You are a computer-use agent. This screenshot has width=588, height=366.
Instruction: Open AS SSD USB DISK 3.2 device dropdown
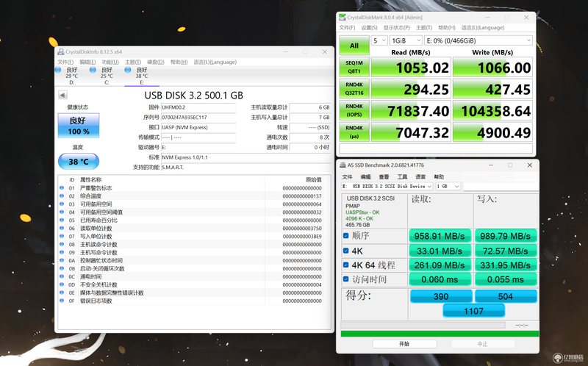click(387, 187)
